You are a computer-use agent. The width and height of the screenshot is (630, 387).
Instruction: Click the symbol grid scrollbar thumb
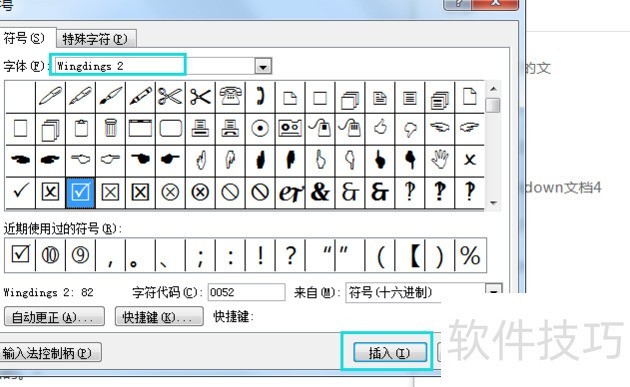[493, 105]
